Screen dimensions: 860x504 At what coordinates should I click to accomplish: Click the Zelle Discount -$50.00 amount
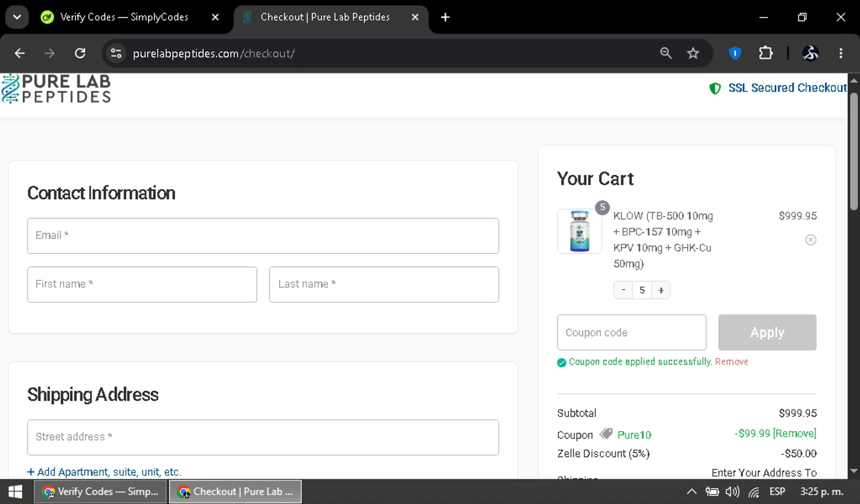click(799, 454)
